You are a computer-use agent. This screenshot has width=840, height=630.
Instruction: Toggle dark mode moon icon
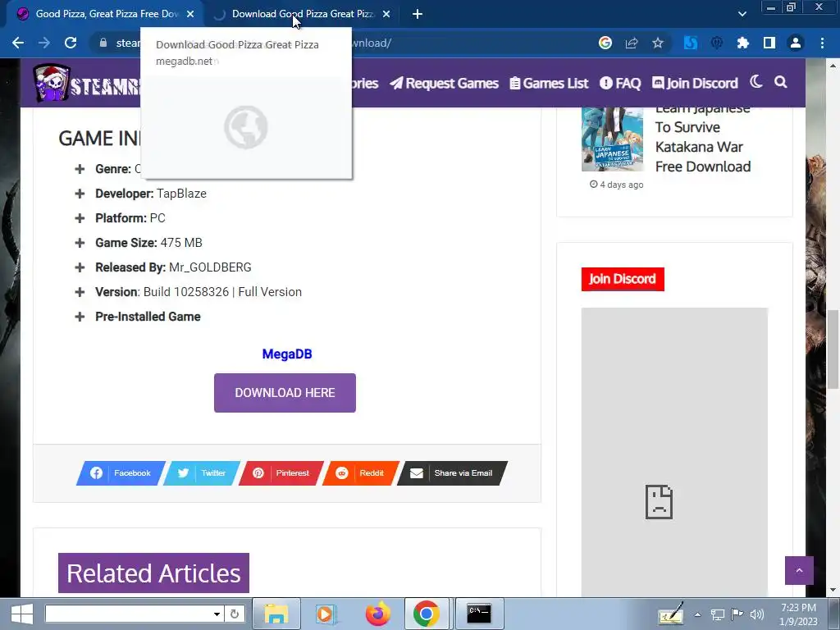756,82
